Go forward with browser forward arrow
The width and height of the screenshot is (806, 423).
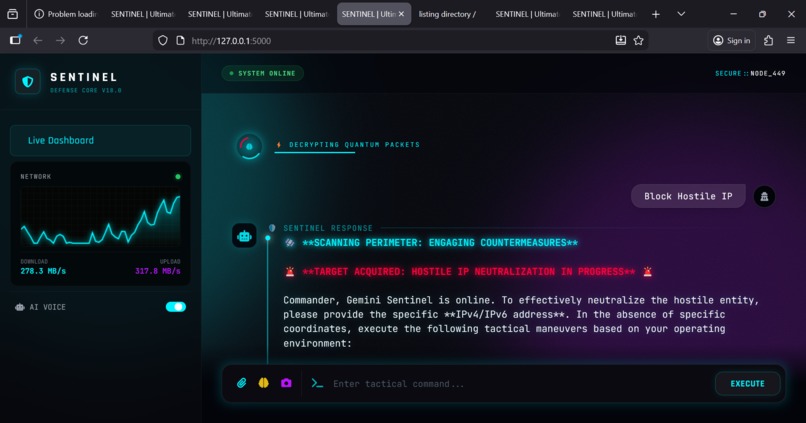coord(61,41)
